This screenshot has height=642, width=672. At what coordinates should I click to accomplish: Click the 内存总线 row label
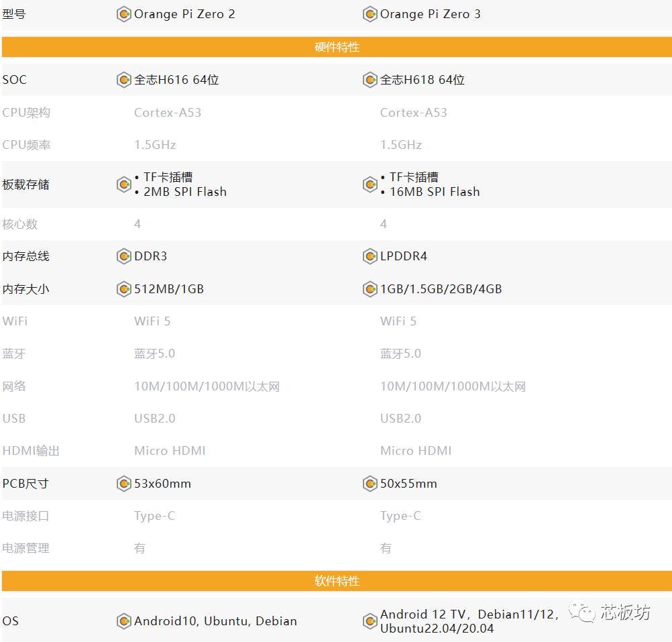tap(25, 256)
